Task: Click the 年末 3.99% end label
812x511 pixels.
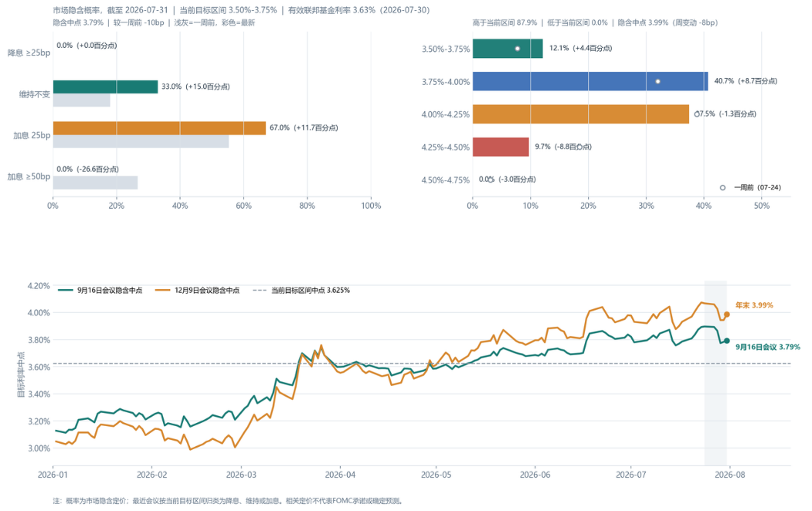Action: (x=754, y=305)
